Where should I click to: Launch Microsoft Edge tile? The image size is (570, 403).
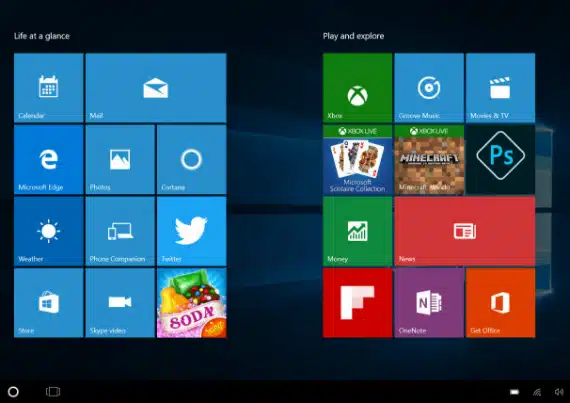coord(48,159)
